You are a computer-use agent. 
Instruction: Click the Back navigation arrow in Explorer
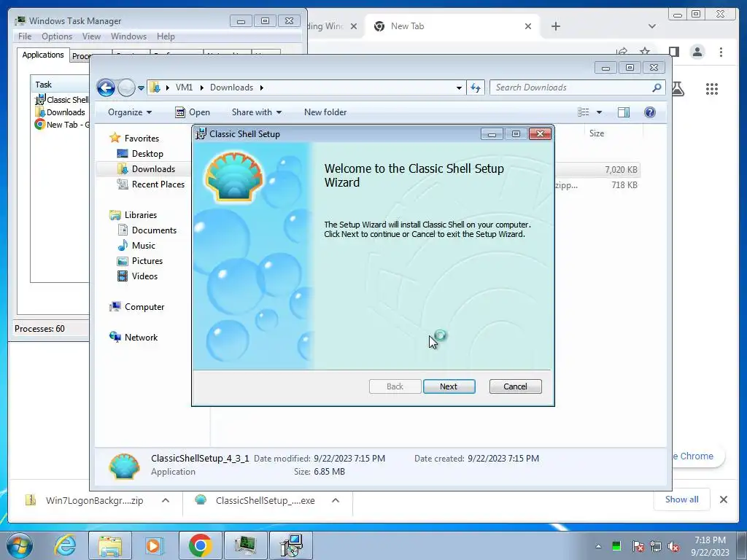106,87
